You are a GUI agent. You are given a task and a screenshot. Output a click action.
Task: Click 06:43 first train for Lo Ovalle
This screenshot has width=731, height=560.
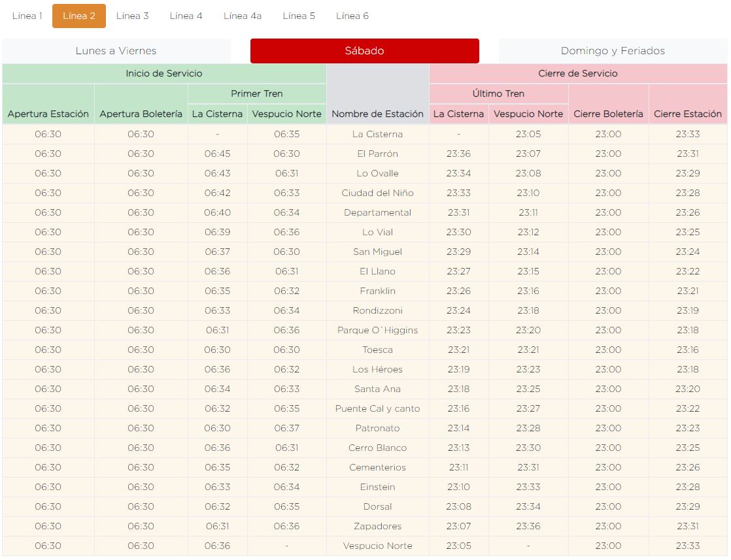point(217,173)
